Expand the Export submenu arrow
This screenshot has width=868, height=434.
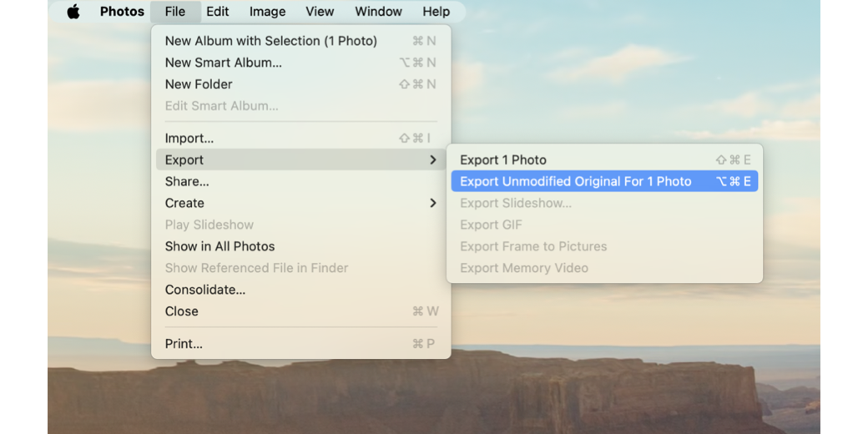(x=432, y=160)
